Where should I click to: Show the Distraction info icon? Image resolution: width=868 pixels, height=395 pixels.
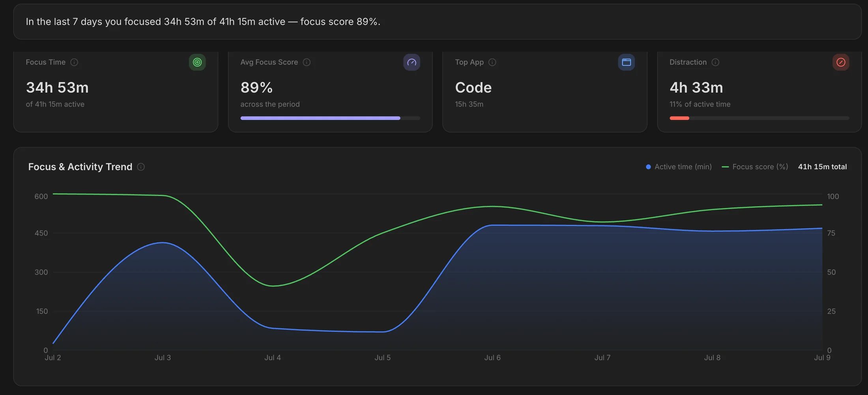point(715,62)
